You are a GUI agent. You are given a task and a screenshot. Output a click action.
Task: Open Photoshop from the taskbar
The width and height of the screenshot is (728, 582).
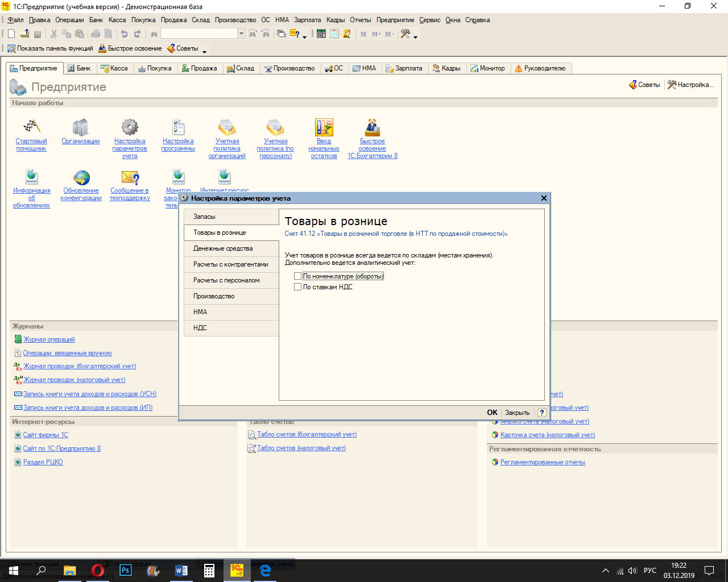coord(125,571)
